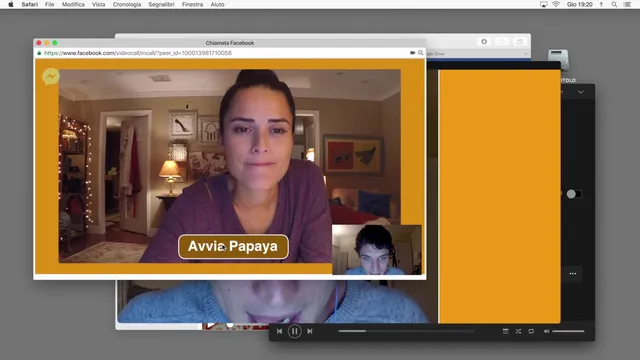Open the Segnalibri menu
640x360 pixels.
click(161, 4)
